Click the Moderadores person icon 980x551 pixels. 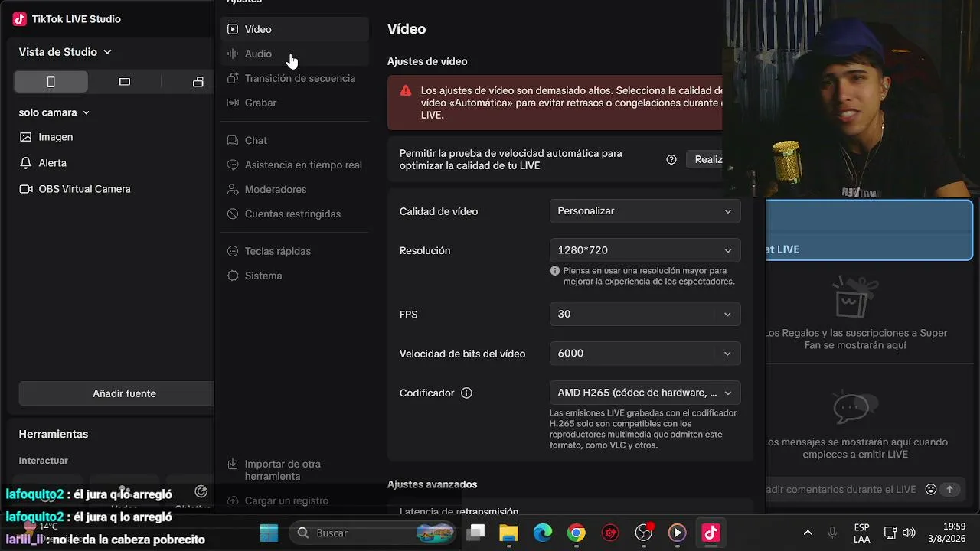[x=233, y=189]
